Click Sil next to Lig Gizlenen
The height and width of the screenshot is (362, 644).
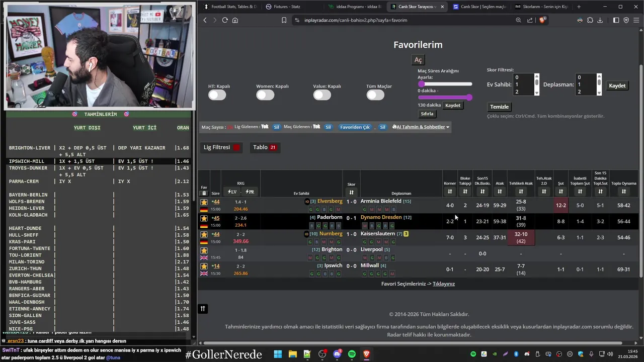click(x=276, y=127)
